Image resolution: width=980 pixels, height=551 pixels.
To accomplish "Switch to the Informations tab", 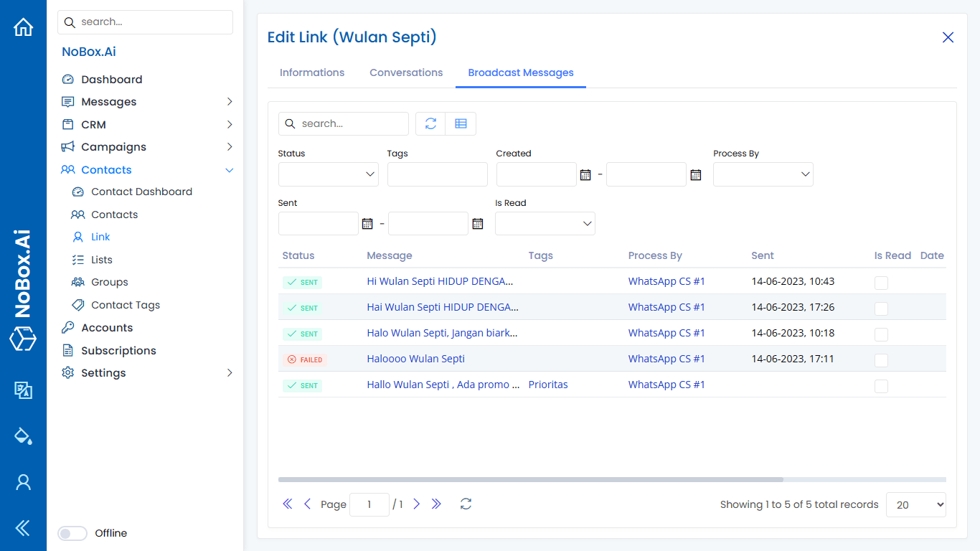I will pos(312,72).
